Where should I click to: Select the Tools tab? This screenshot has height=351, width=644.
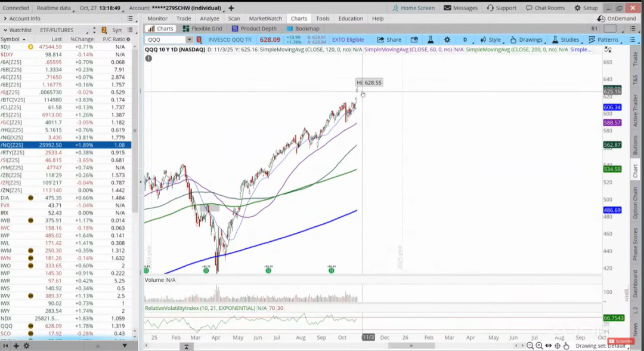pyautogui.click(x=323, y=19)
